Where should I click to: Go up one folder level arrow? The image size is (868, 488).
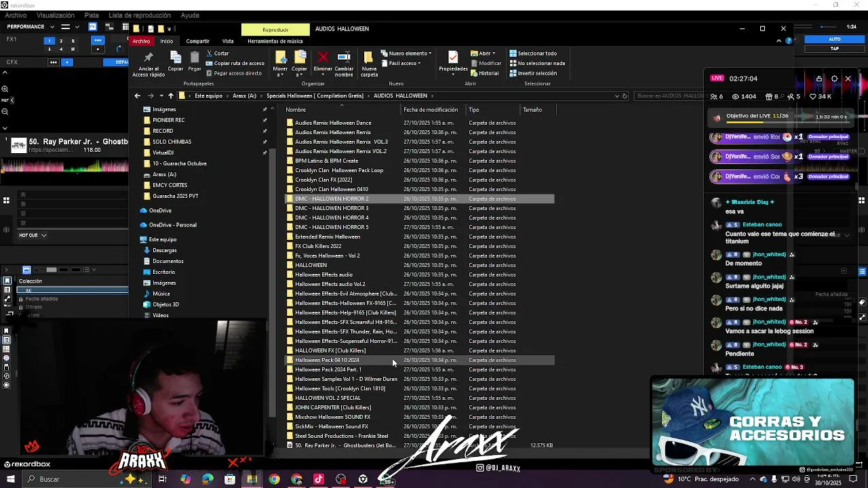pyautogui.click(x=171, y=96)
